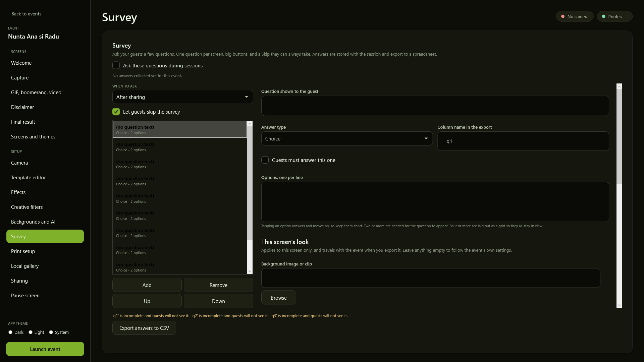Open the When to ask dropdown
The height and width of the screenshot is (362, 644).
pyautogui.click(x=182, y=97)
